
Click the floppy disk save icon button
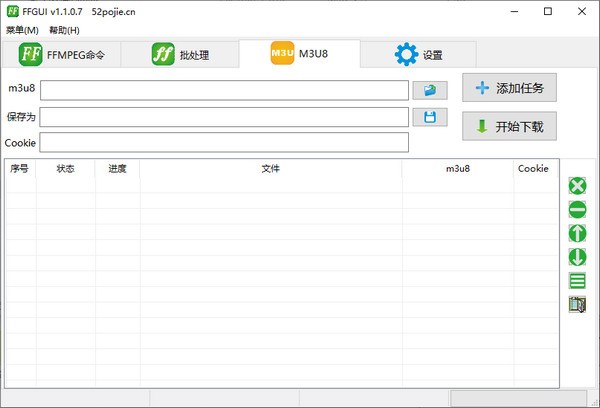click(x=430, y=117)
